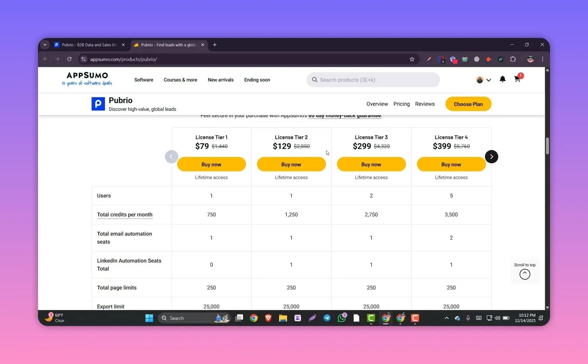
Task: Click the bookmark star in the address bar
Action: click(412, 59)
